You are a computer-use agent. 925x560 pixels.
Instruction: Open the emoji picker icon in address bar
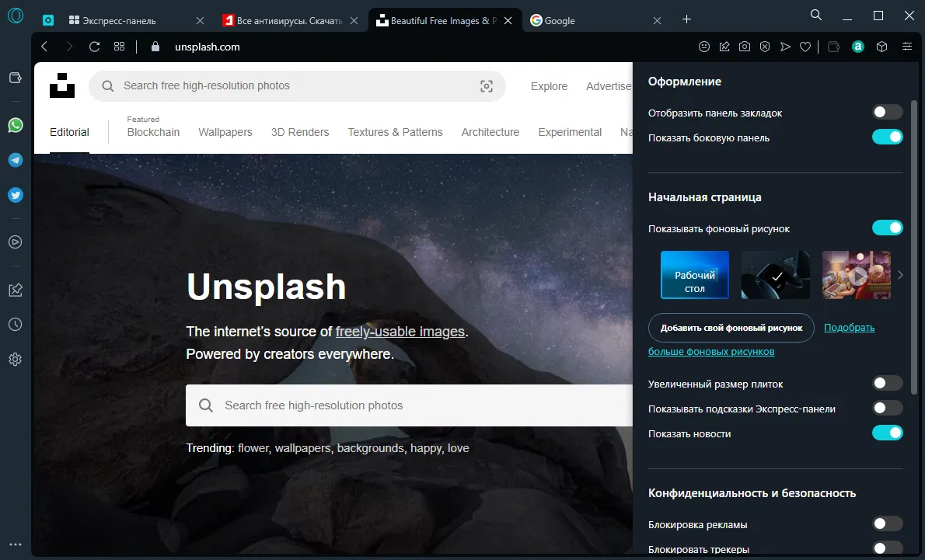pyautogui.click(x=703, y=47)
